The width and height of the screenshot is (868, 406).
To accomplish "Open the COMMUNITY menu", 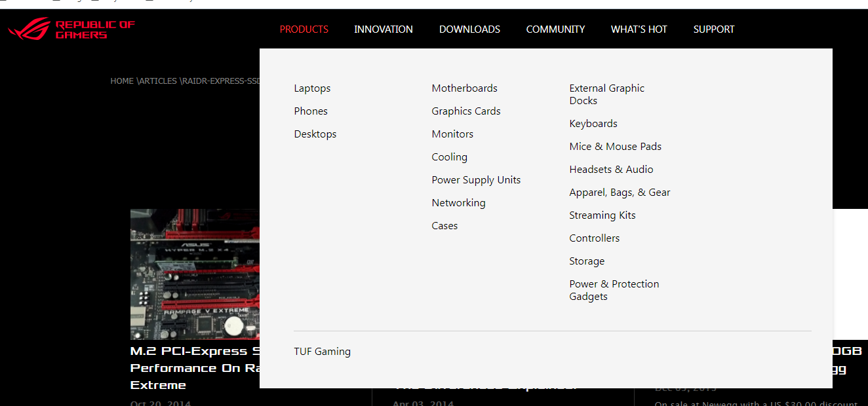I will click(555, 29).
